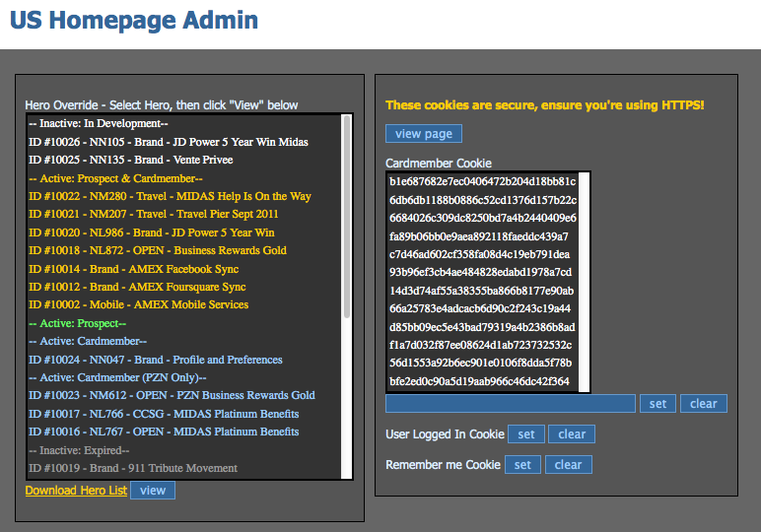Pick ID #10024 Profile and Preferences
The width and height of the screenshot is (761, 532).
point(155,360)
